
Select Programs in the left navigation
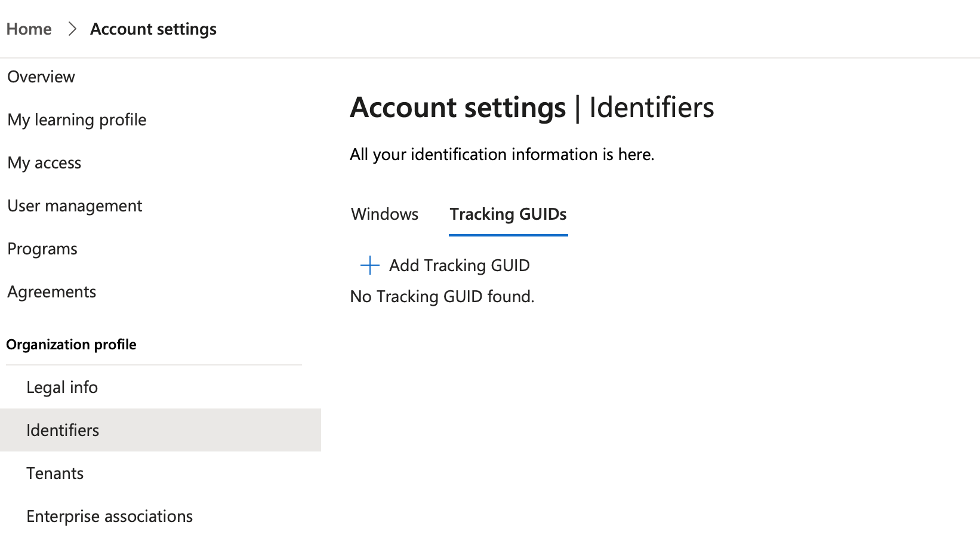(x=42, y=249)
